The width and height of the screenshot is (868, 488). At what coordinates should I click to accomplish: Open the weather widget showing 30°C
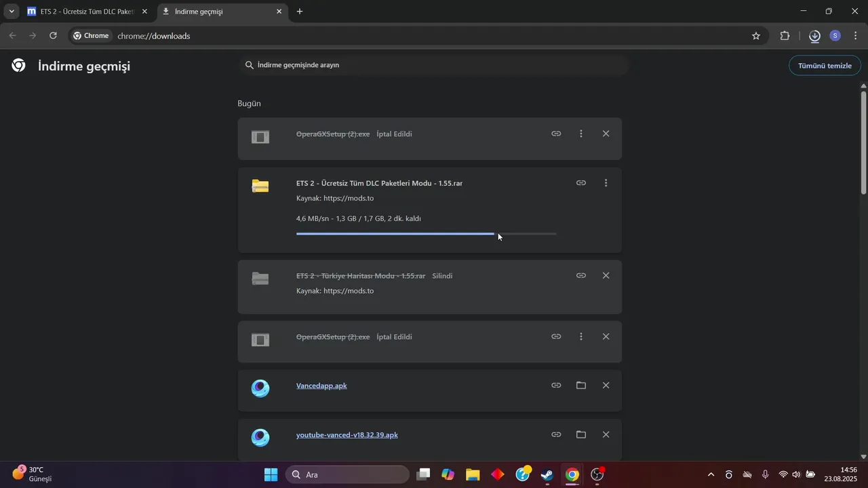32,474
